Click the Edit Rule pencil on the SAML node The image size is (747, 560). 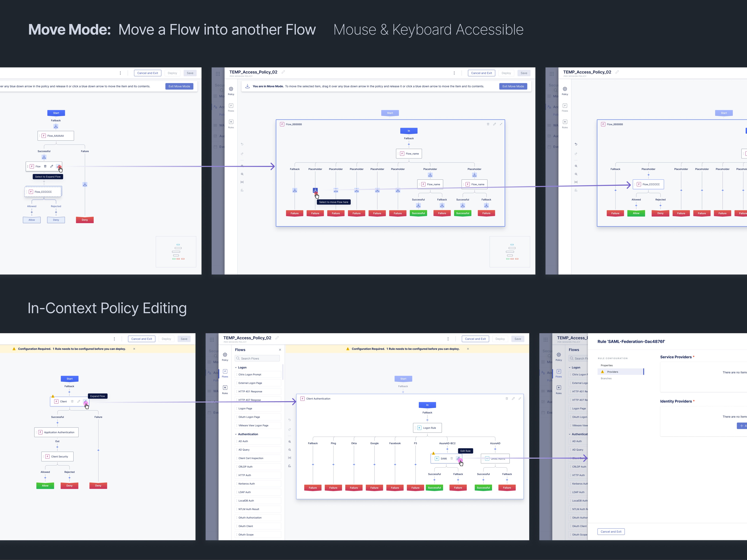click(x=458, y=458)
